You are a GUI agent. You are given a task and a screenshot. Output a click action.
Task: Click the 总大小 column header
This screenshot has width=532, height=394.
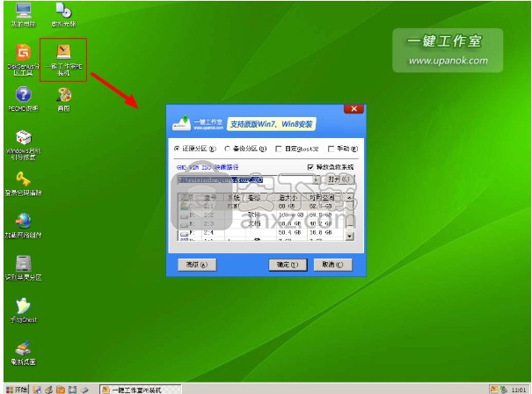click(290, 197)
